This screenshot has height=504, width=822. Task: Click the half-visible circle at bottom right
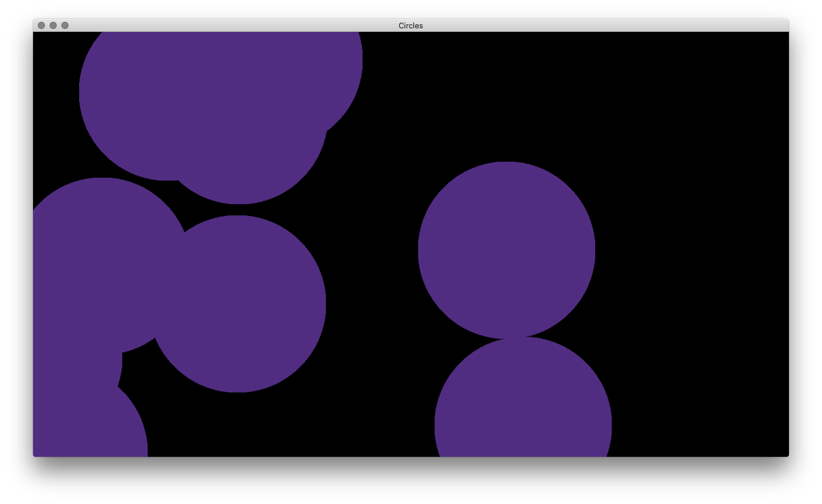[523, 407]
